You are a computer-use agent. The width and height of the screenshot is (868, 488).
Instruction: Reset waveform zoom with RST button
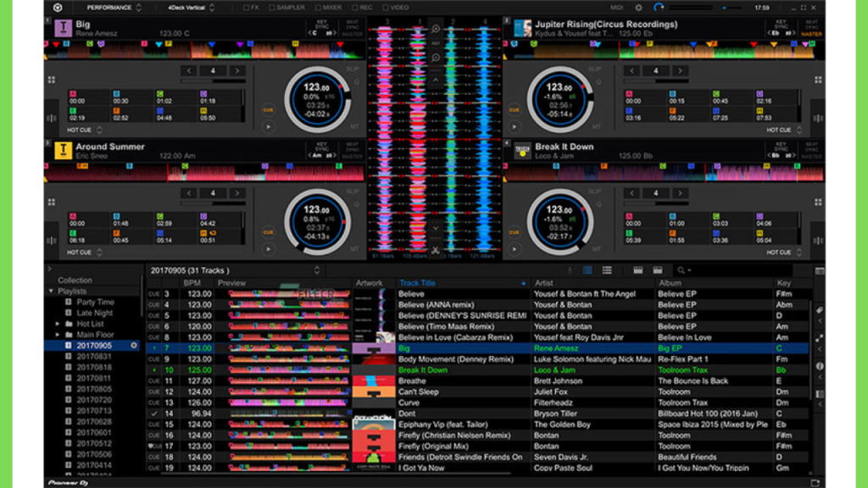click(436, 43)
